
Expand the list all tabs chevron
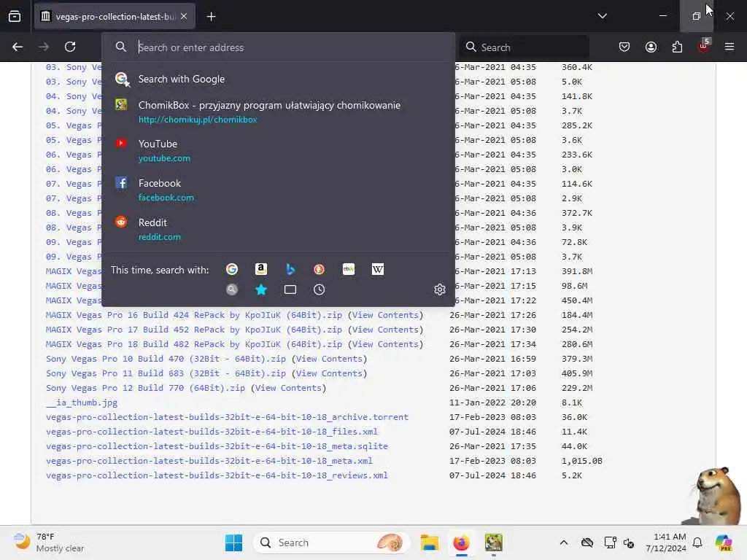[602, 16]
